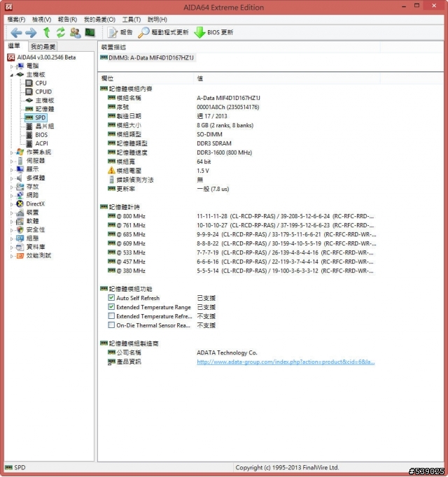Screen dimensions: 448x477
Task: Select the ACPI tree item
Action: (41, 143)
